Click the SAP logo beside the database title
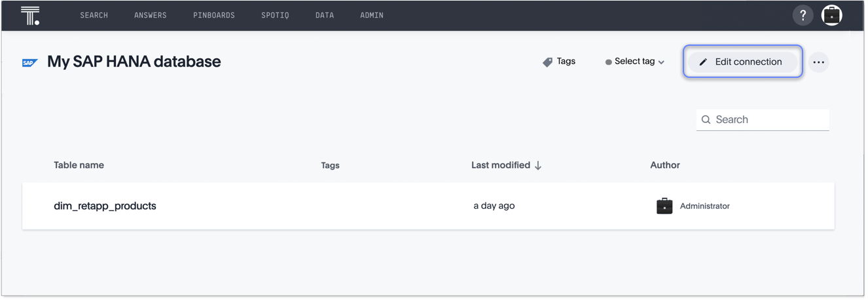868x301 pixels. (30, 63)
